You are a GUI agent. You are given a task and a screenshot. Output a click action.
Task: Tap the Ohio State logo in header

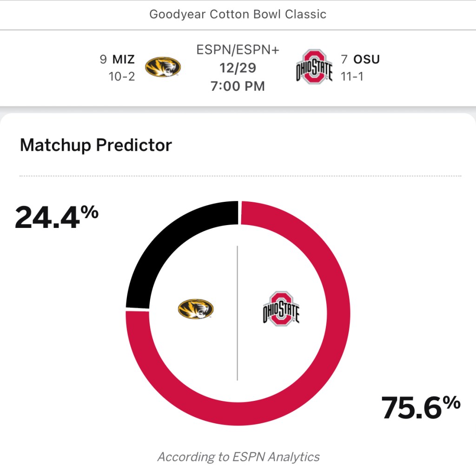pos(315,67)
